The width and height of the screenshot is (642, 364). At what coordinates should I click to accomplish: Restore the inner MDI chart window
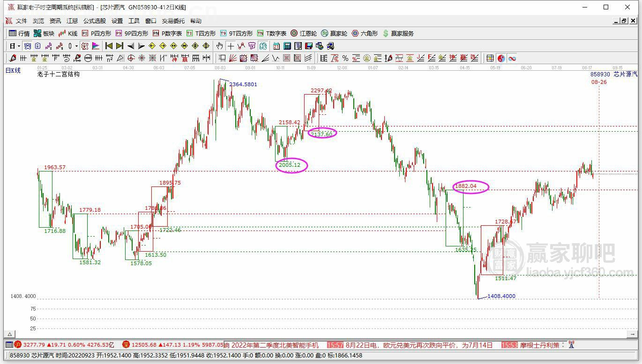coord(624,21)
